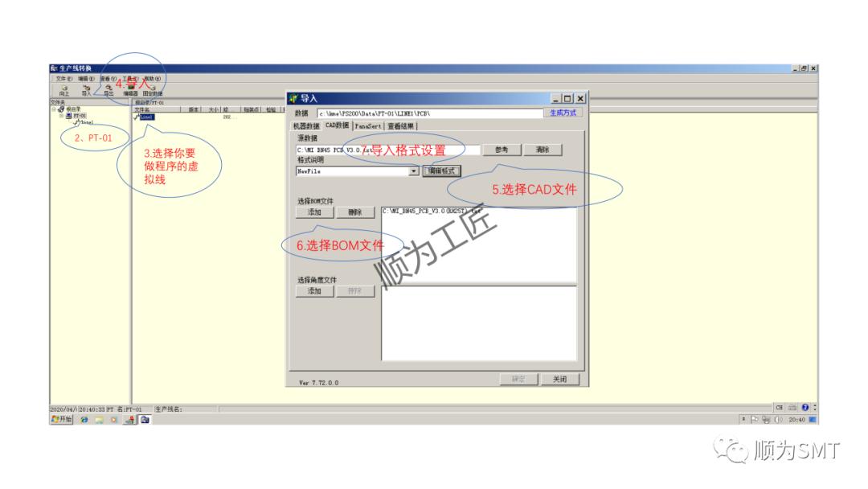Click the main window title bar icon

(x=54, y=68)
